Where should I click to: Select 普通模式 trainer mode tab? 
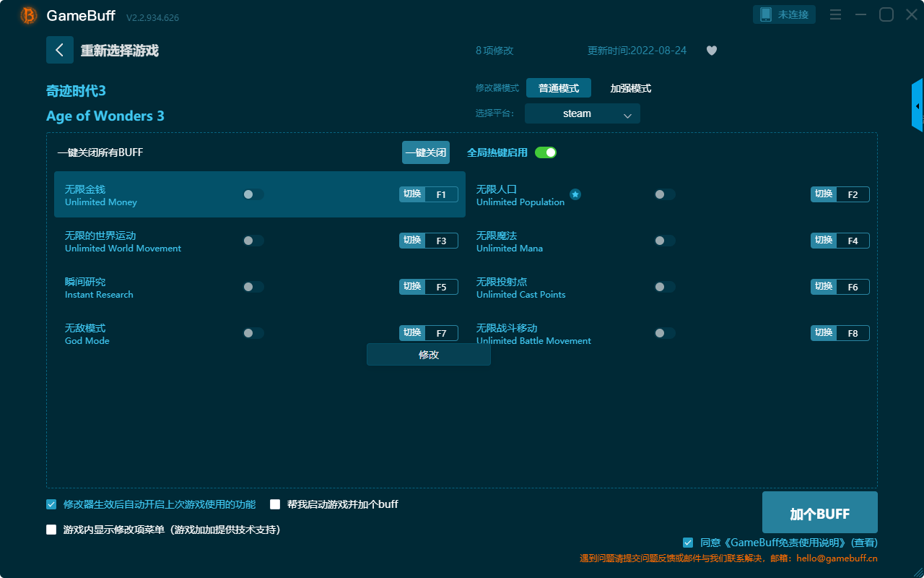pos(559,88)
